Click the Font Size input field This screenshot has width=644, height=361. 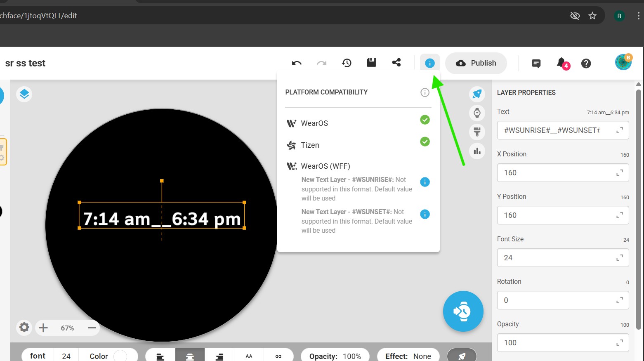point(557,258)
